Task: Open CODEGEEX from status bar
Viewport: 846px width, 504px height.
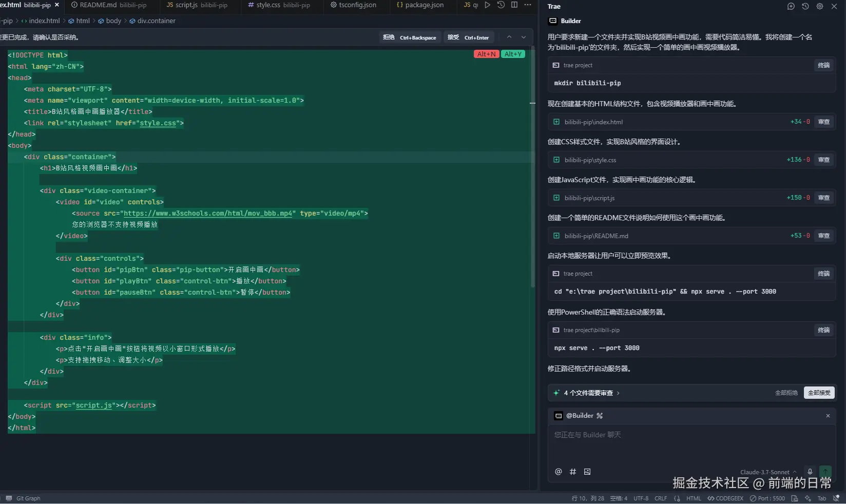Action: [725, 498]
